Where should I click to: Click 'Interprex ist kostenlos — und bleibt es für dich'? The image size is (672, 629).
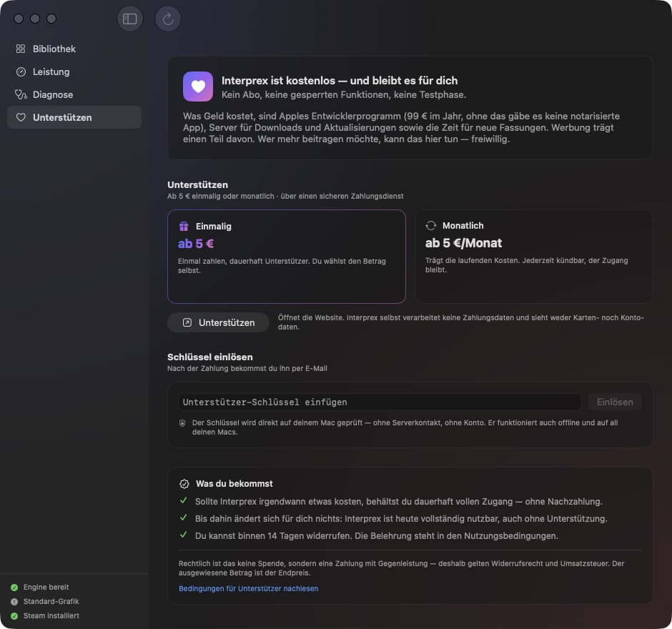(340, 81)
